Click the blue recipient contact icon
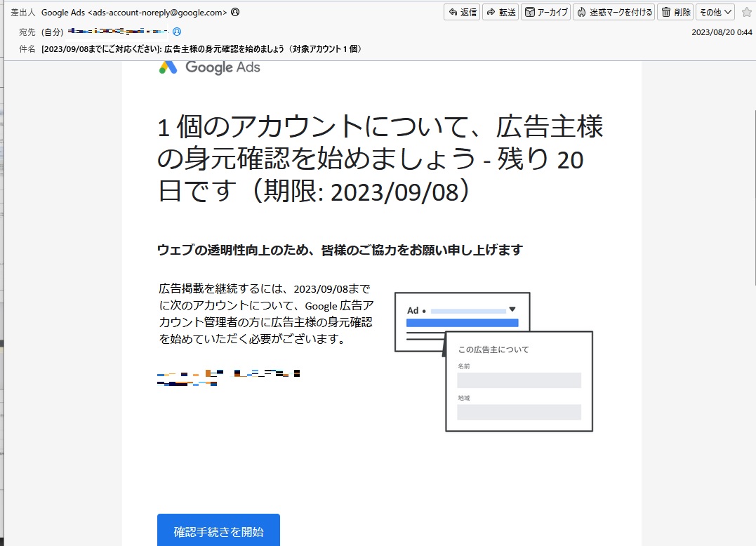Viewport: 756px width, 546px height. [x=176, y=31]
